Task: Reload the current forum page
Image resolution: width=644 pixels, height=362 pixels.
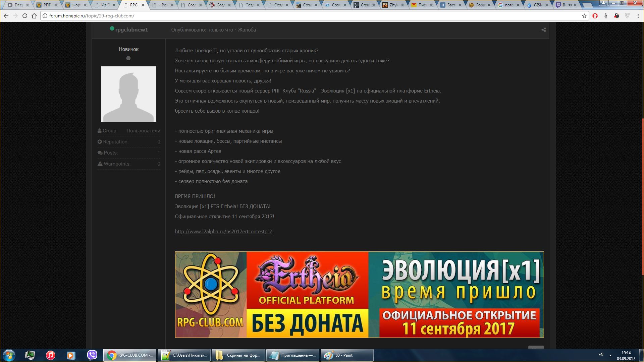Action: 25,16
